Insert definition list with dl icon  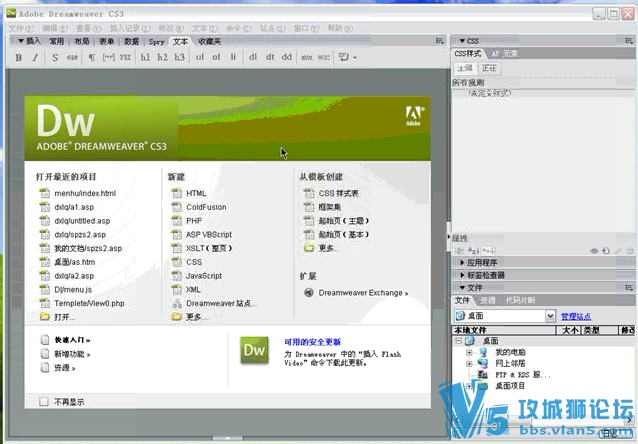[253, 57]
